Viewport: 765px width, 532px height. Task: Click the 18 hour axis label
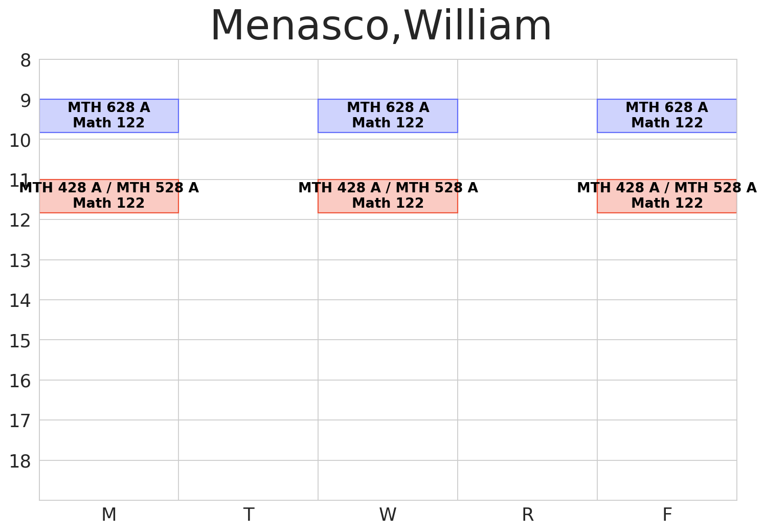point(20,462)
